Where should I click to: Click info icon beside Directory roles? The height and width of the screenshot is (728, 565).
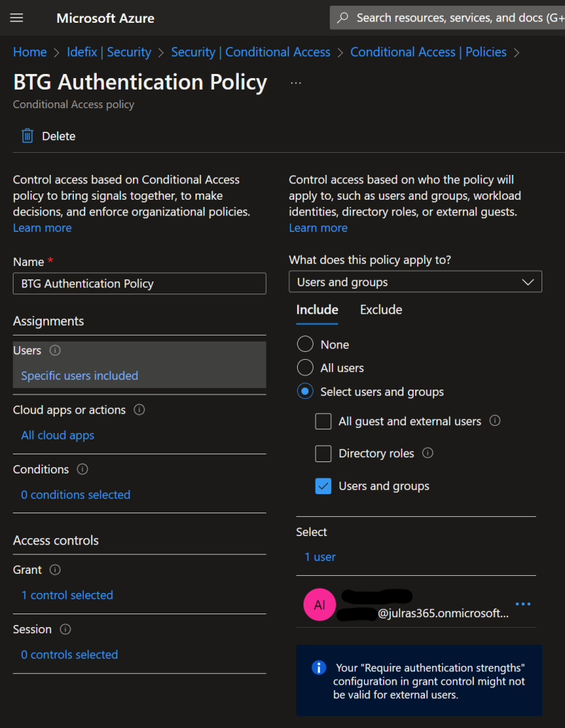coord(428,453)
